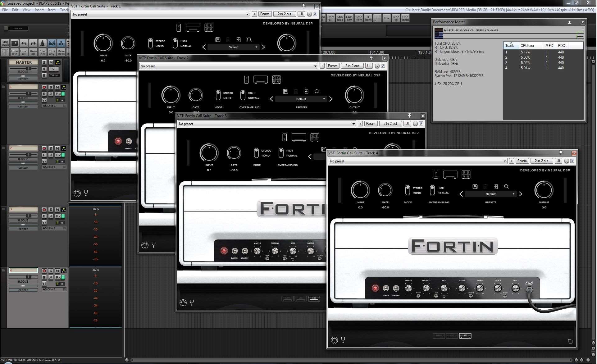Toggle the Track 3 FX enable checkbox
Image resolution: width=597 pixels, height=364 pixels.
(x=421, y=124)
